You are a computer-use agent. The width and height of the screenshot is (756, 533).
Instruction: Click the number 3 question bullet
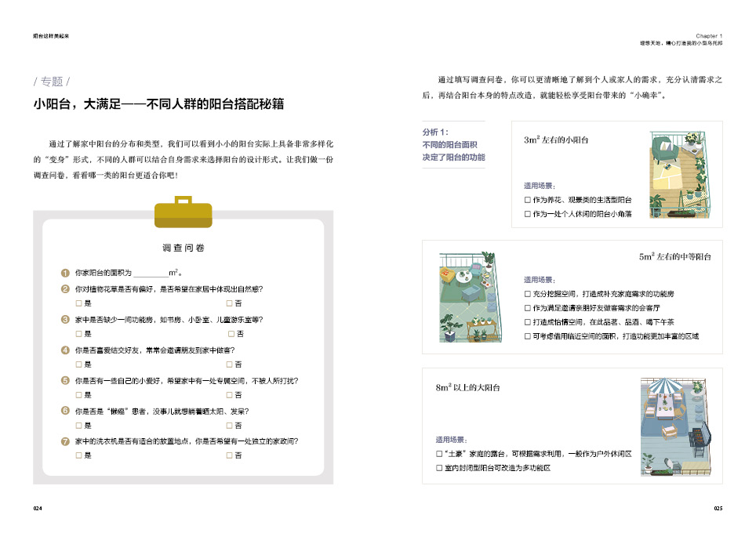[x=66, y=320]
